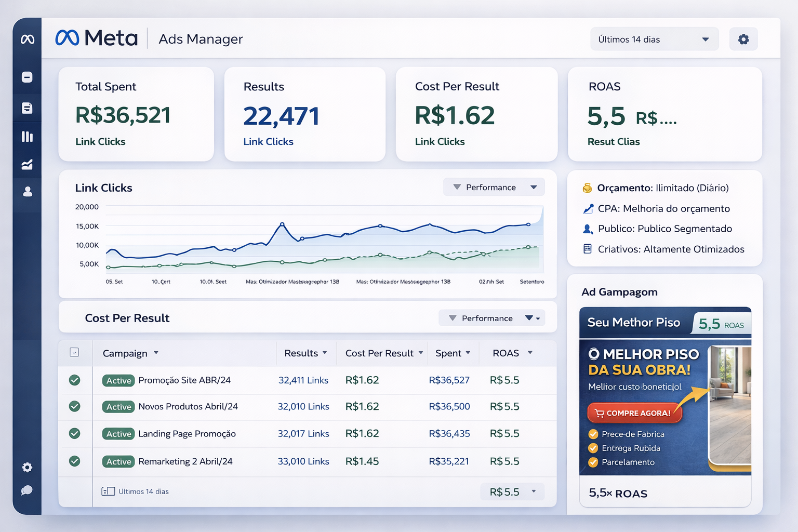The image size is (798, 532).
Task: Uncheck the Promoção Site ABR/24 campaign
Action: [x=75, y=380]
